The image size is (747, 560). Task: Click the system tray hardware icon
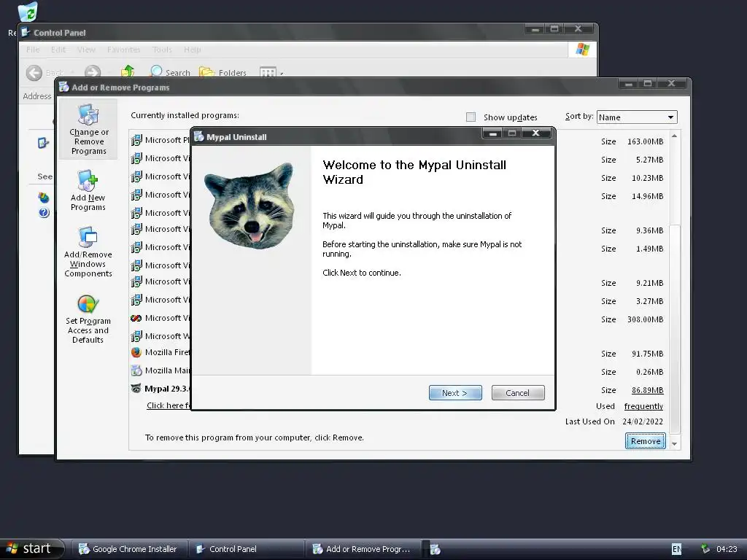point(705,549)
